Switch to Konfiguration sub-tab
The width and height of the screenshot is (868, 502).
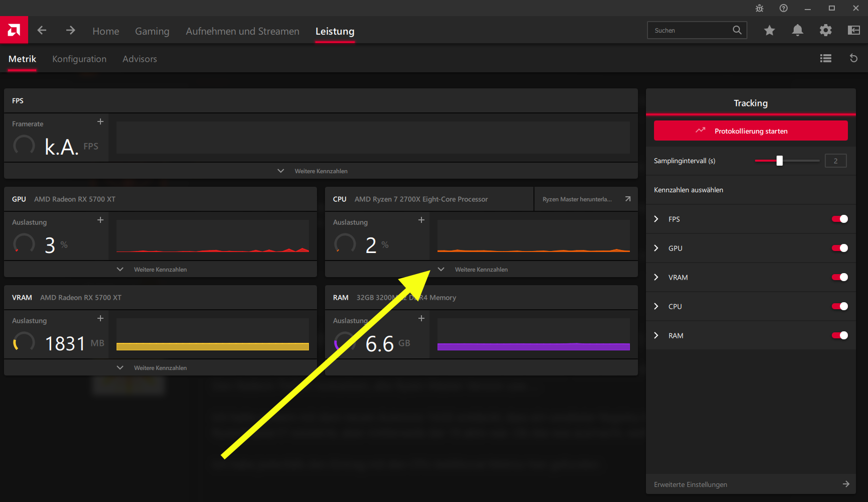click(79, 59)
